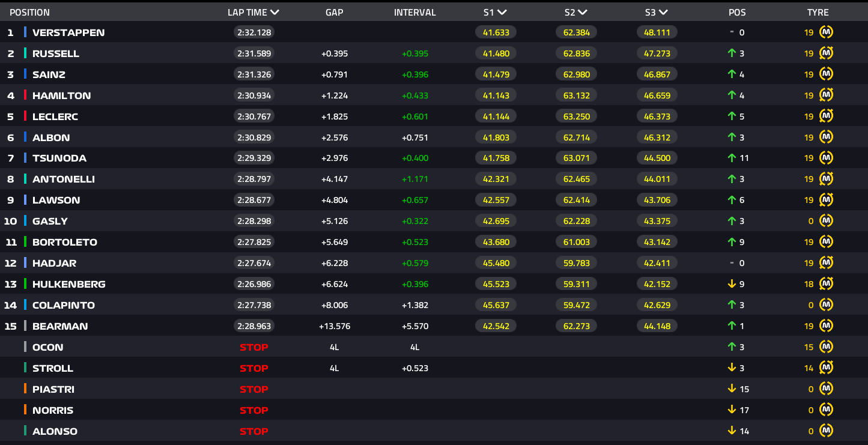Open the S1 sector column dropdown
The image size is (868, 445).
[502, 12]
